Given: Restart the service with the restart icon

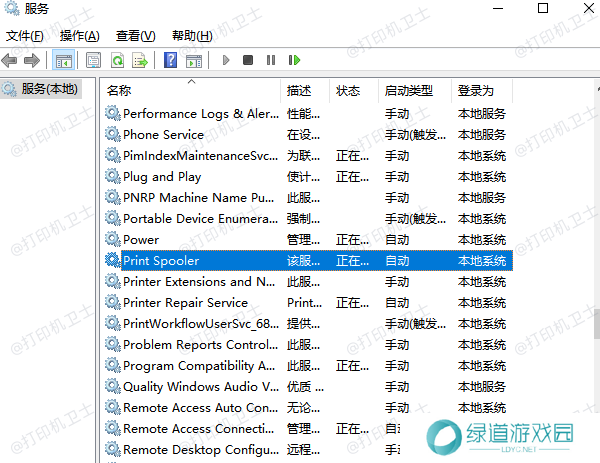Looking at the screenshot, I should 294,60.
